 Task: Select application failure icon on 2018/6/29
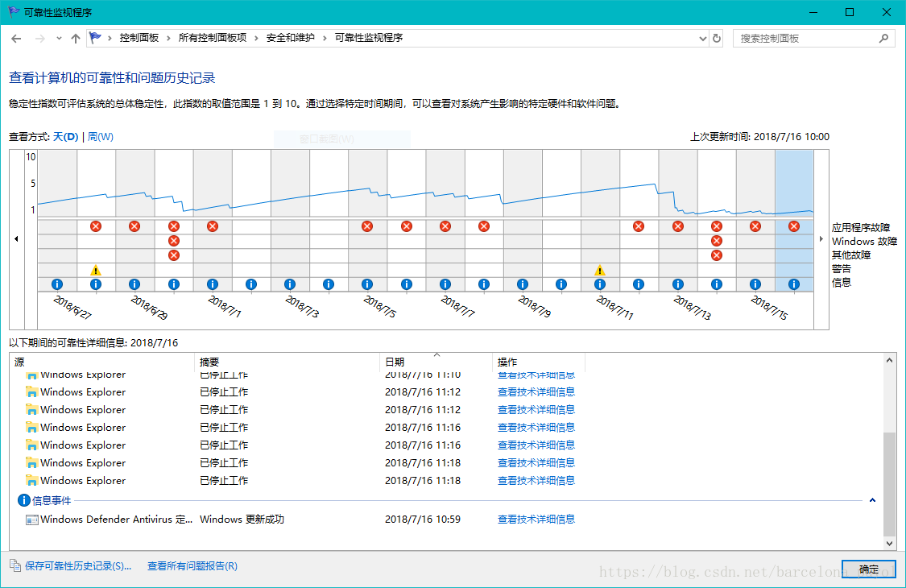click(x=134, y=226)
